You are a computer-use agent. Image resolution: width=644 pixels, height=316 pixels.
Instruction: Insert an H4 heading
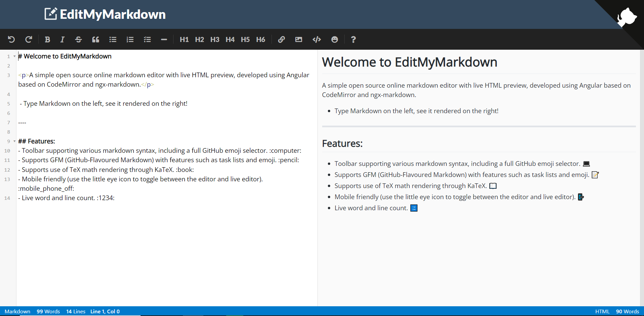tap(230, 40)
